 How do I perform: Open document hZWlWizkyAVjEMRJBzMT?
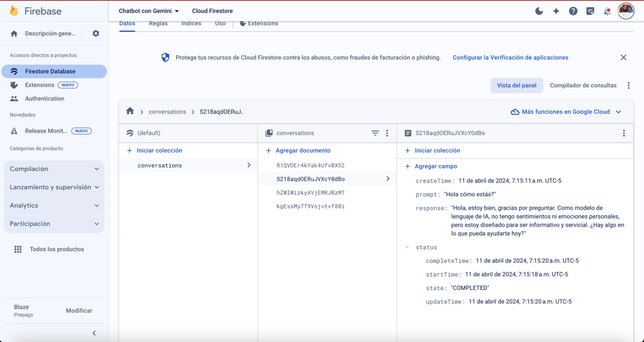click(310, 192)
